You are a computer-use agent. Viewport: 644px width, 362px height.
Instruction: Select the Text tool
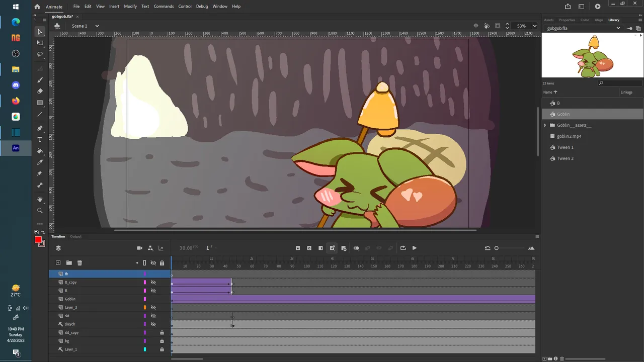40,139
